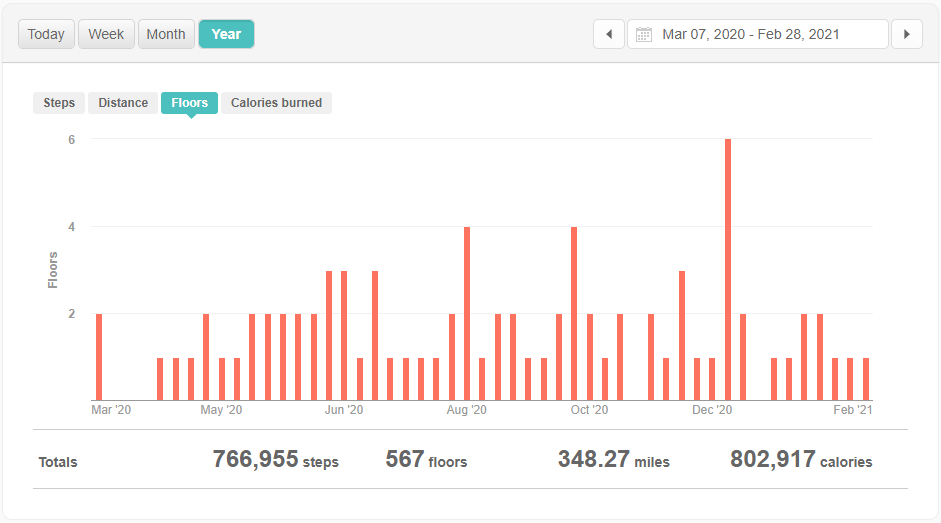
Task: Click the next date range arrow
Action: 906,34
